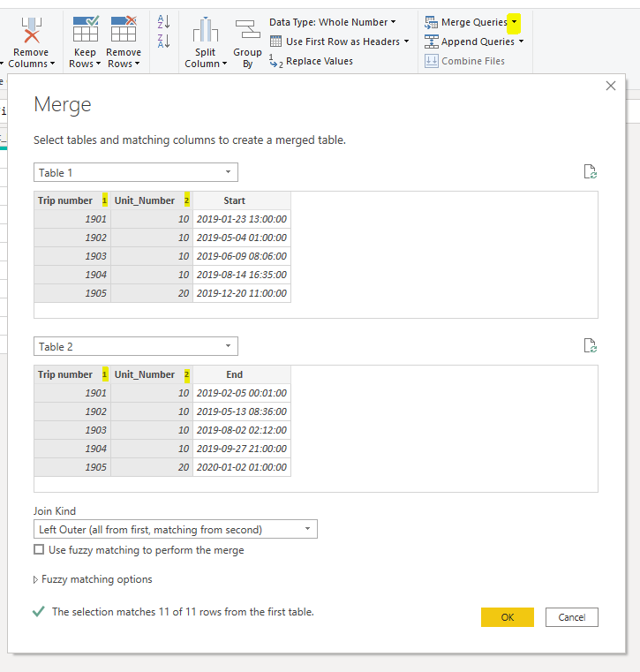This screenshot has height=672, width=640.
Task: Click cell 2019-01-23 13:00:00 in Table 1
Action: tap(242, 219)
